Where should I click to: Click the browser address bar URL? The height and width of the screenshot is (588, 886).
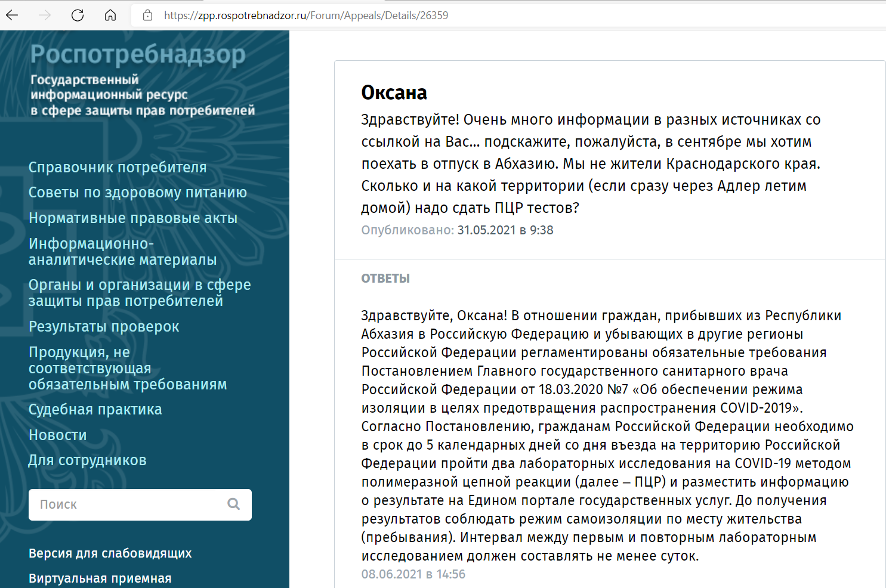306,16
